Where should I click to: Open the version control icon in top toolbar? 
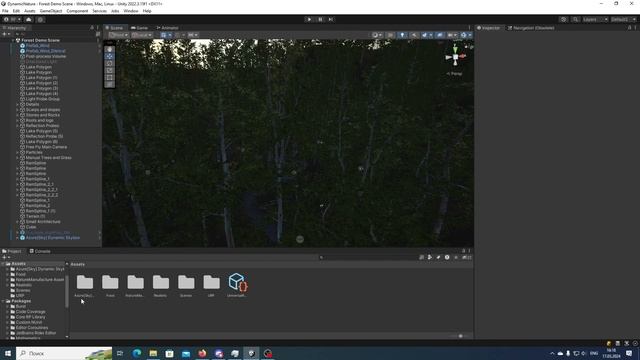tap(40, 19)
